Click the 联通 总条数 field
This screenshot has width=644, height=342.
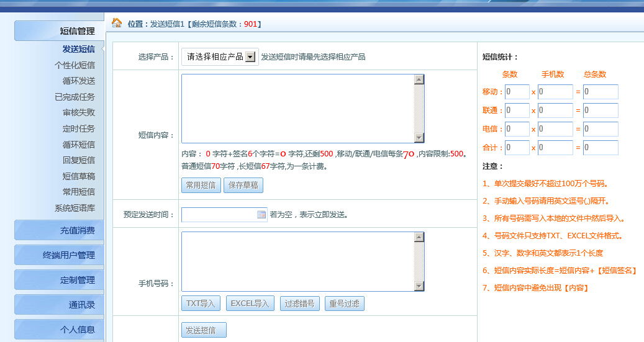[601, 110]
